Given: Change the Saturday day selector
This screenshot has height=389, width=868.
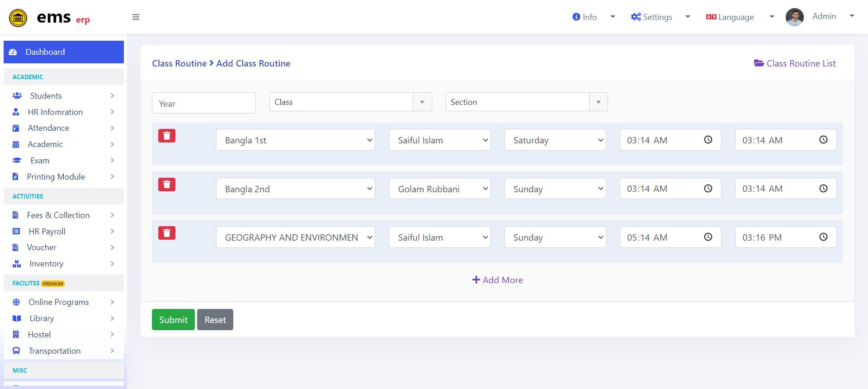Looking at the screenshot, I should [x=555, y=140].
